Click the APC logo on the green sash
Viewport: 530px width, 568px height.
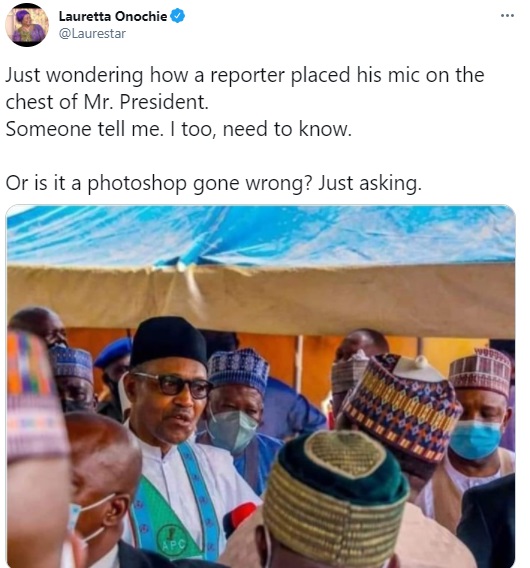[173, 541]
